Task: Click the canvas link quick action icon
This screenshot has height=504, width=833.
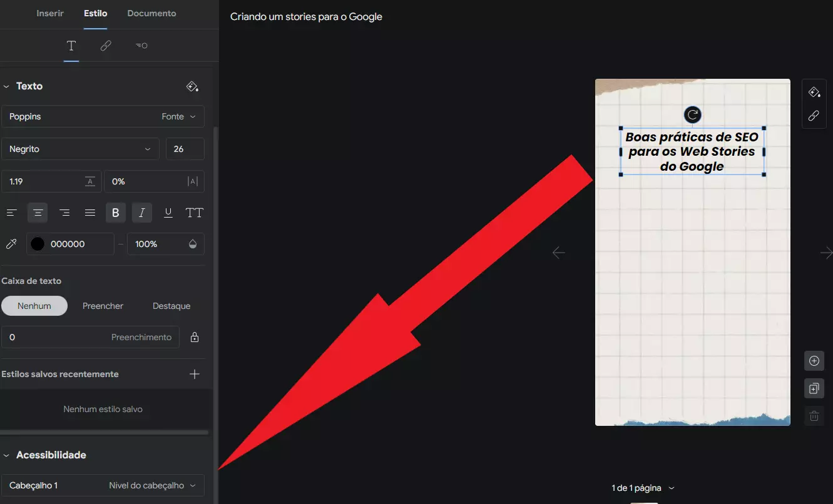Action: 814,116
